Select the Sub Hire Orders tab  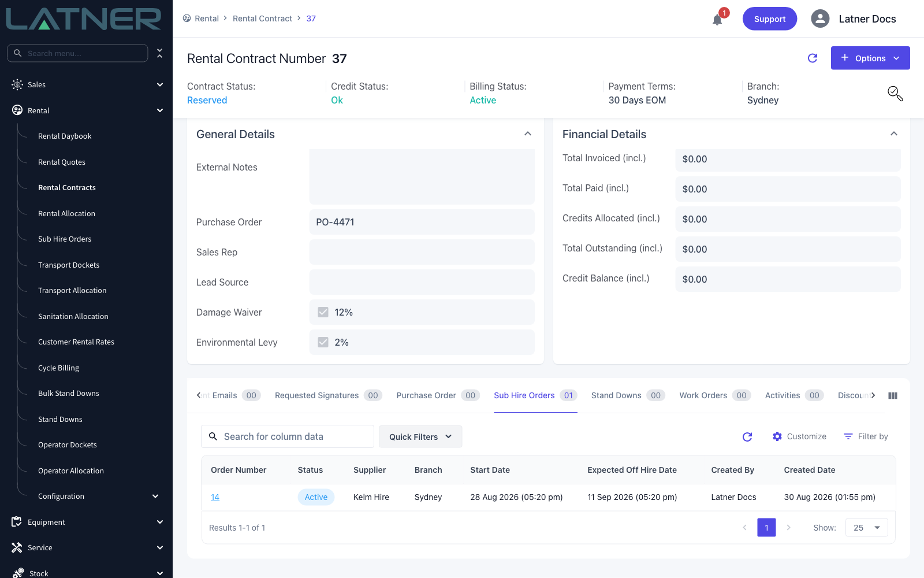[535, 395]
